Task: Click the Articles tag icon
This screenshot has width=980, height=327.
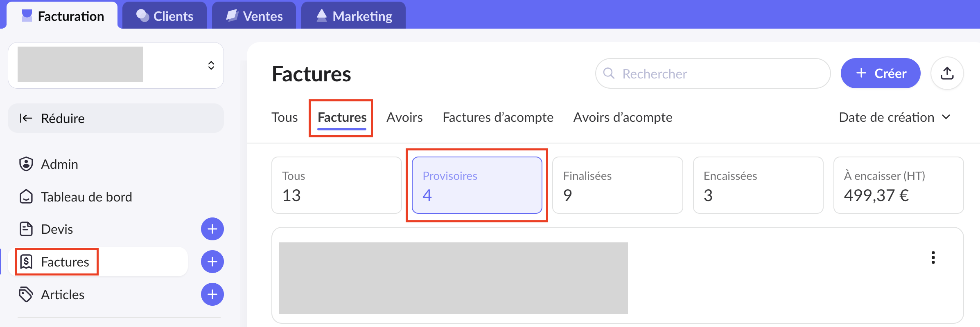Action: [26, 294]
